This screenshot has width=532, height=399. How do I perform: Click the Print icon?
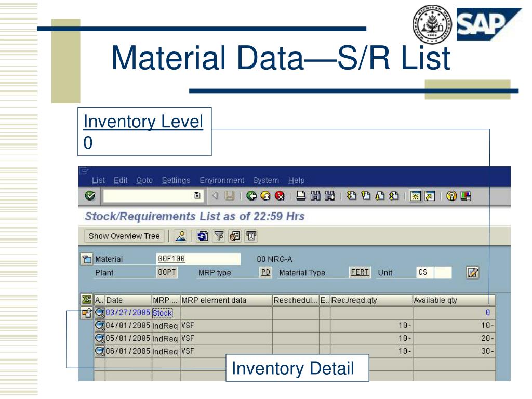pyautogui.click(x=301, y=196)
